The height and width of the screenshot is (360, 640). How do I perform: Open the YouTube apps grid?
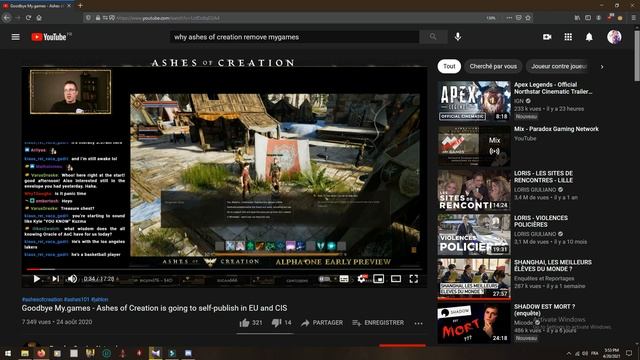click(x=568, y=37)
